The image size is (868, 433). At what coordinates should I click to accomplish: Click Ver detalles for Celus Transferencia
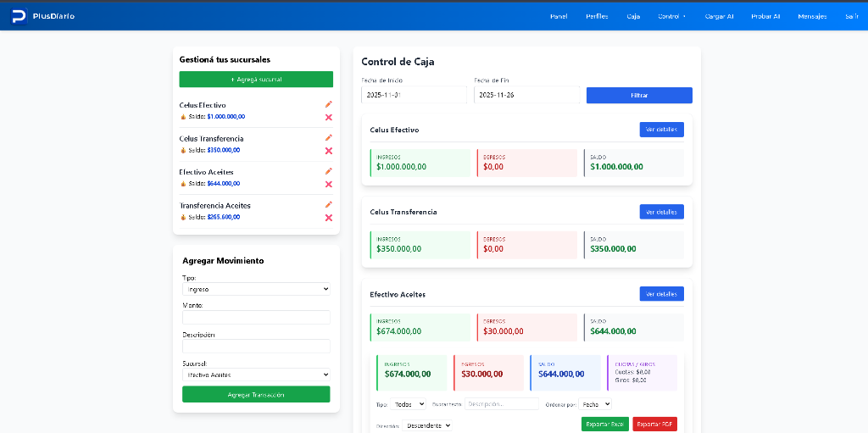pos(661,212)
